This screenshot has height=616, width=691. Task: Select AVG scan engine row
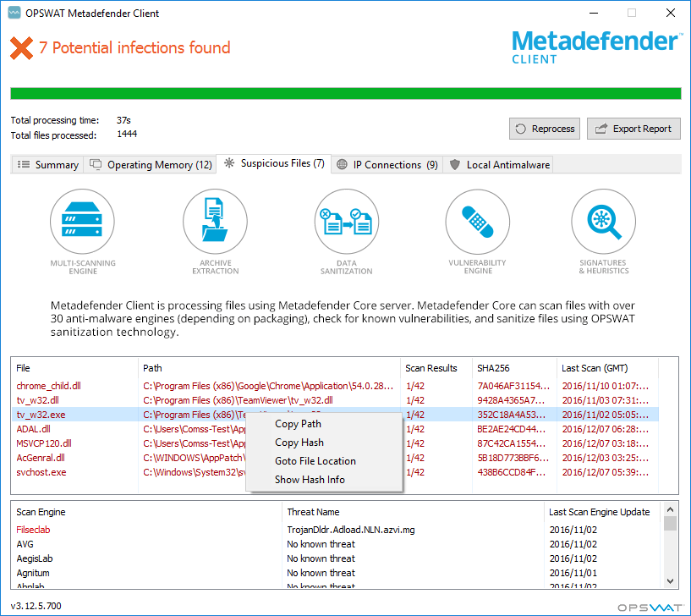click(x=337, y=544)
